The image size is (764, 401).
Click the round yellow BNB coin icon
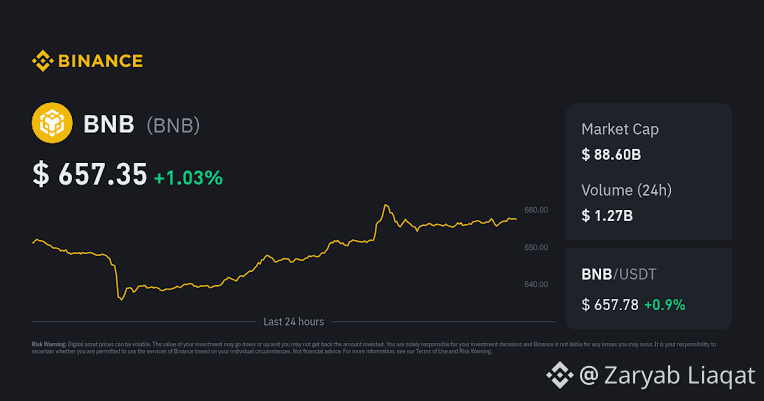[x=52, y=123]
